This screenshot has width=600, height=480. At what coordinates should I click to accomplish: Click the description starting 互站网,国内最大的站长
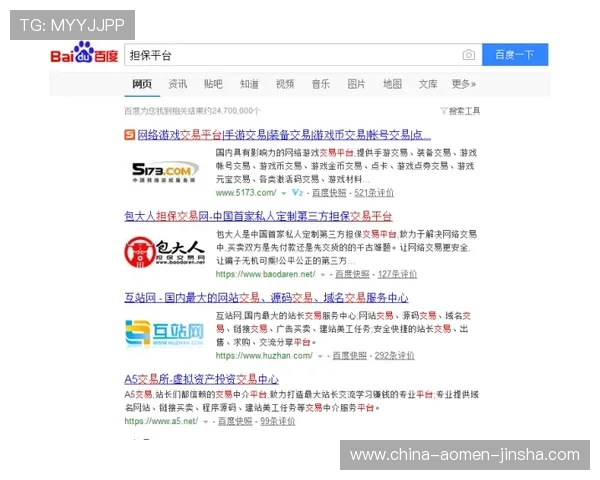coord(344,329)
